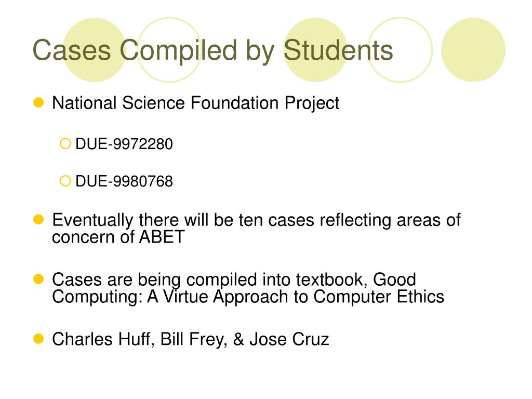The width and height of the screenshot is (532, 399).
Task: Click the bullet beside 'Cases are being compiled'
Action: [38, 279]
